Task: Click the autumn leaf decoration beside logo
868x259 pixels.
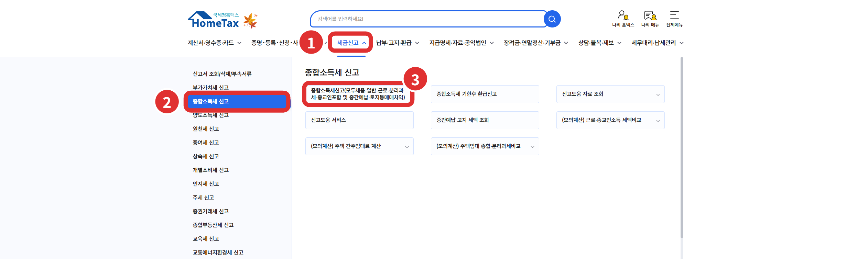Action: tap(250, 21)
